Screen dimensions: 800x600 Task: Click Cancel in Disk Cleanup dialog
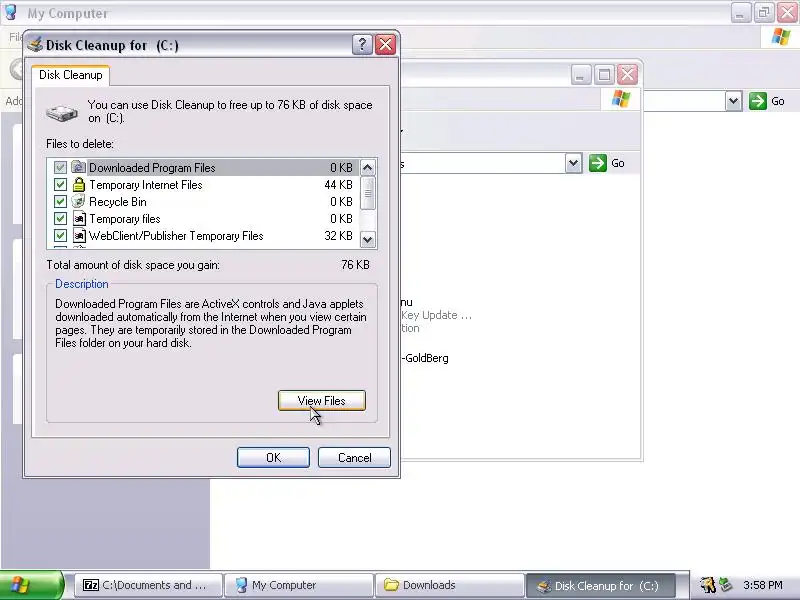pos(354,457)
